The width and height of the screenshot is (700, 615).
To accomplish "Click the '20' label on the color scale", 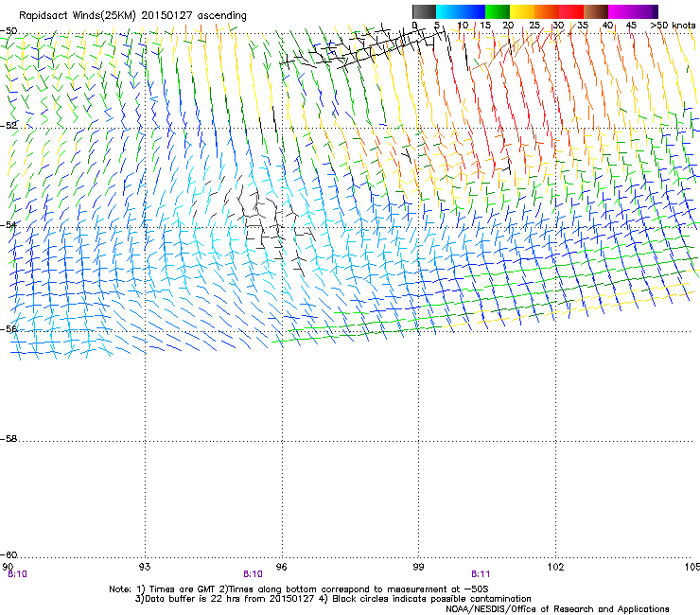I will pyautogui.click(x=508, y=26).
